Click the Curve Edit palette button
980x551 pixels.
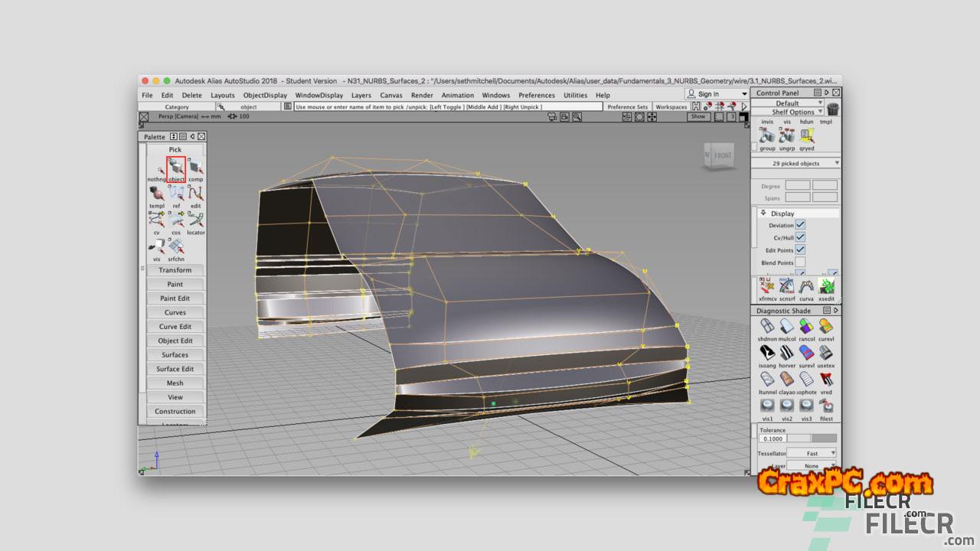[175, 327]
